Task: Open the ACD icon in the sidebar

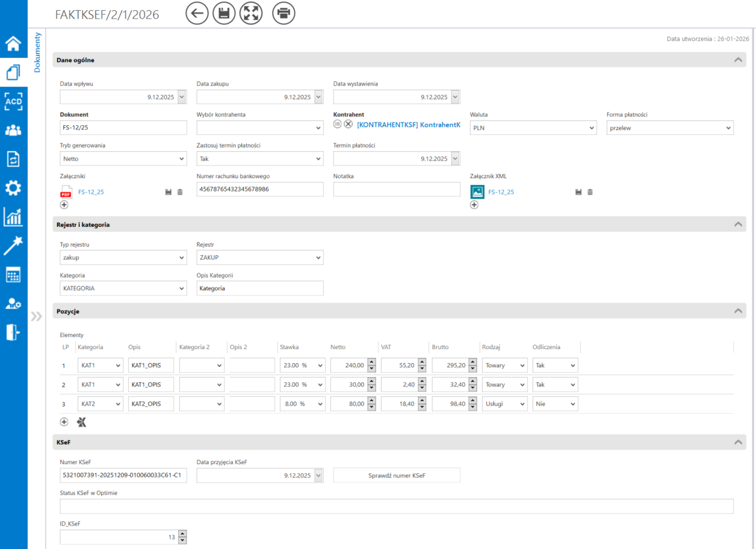Action: 13,101
